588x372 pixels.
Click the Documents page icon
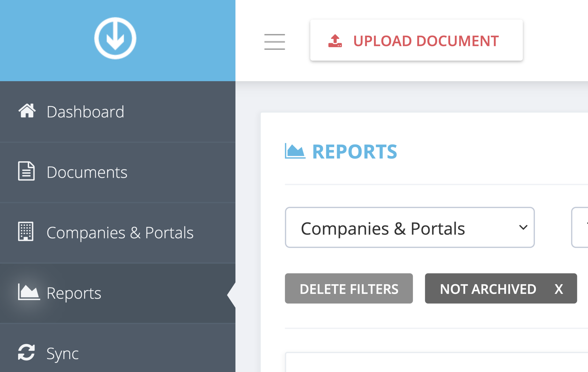tap(26, 171)
